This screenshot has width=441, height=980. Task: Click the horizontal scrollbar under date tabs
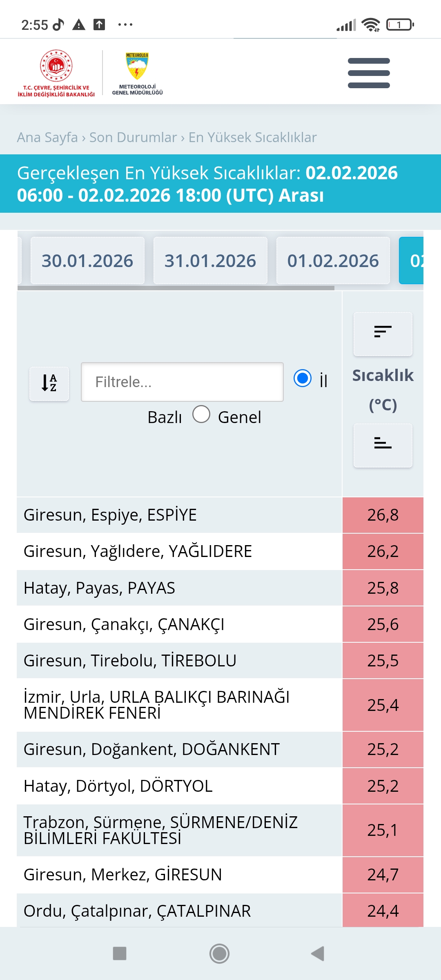(x=176, y=288)
